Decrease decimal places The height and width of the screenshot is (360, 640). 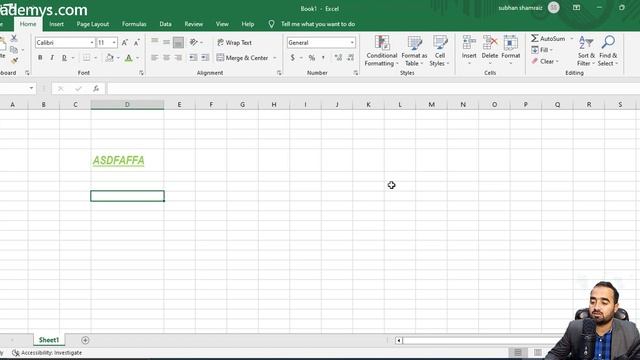tap(351, 58)
